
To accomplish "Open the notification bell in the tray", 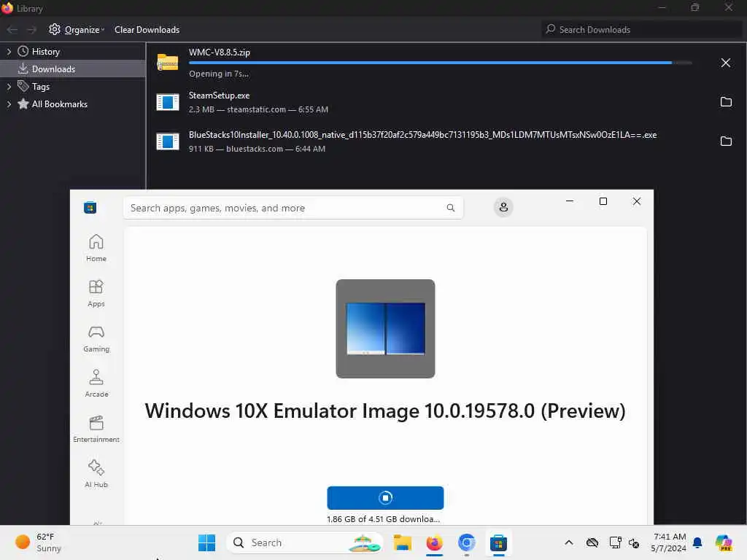I will pos(697,542).
